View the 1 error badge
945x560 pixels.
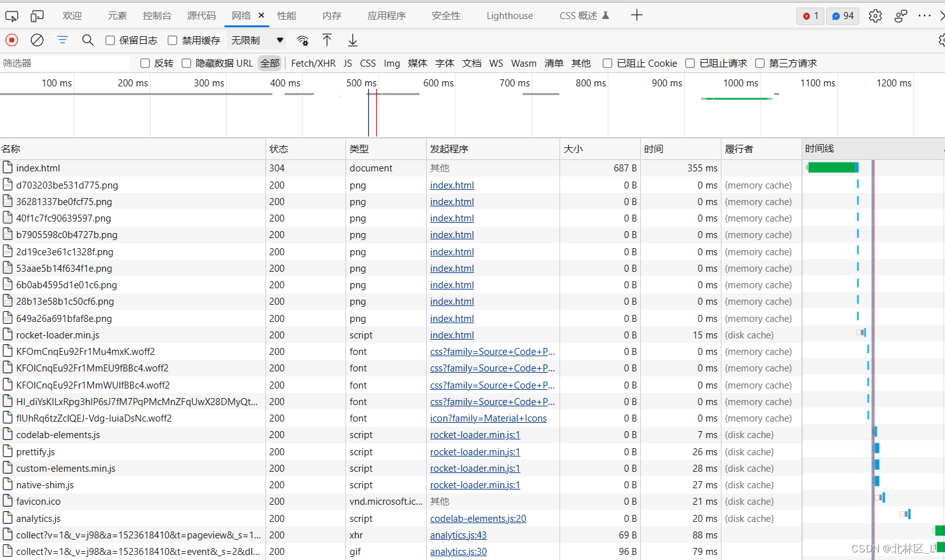tap(810, 16)
